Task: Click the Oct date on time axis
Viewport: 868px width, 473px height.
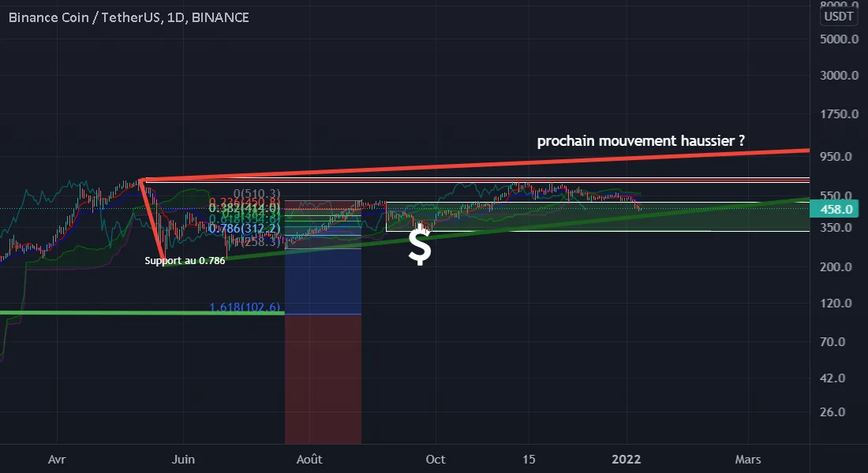Action: pyautogui.click(x=436, y=459)
